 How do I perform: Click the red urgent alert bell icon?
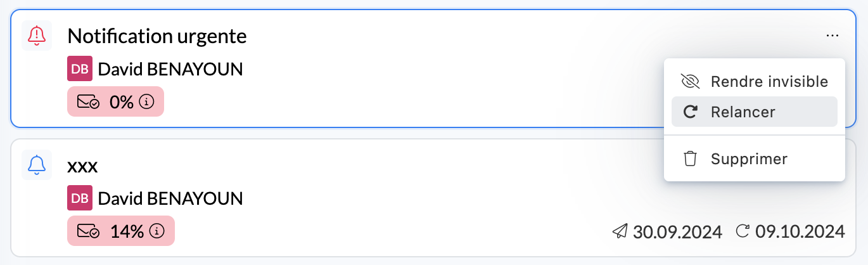tap(37, 35)
